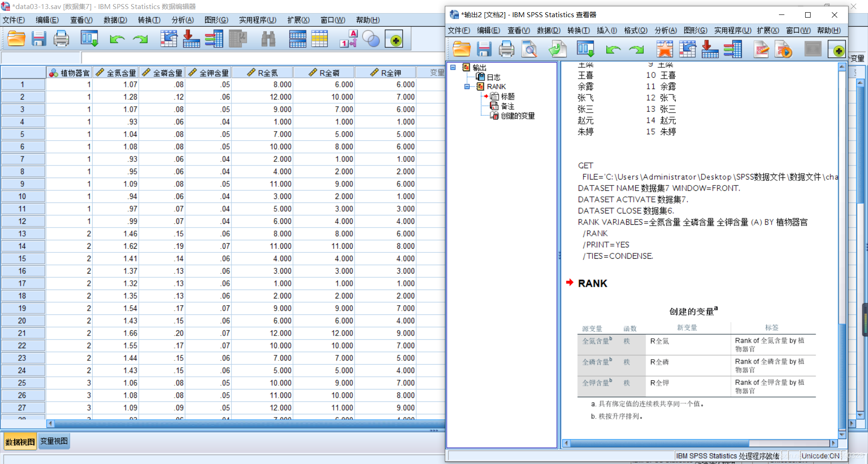The width and height of the screenshot is (868, 464).
Task: Select row header 13 in data grid
Action: pos(23,233)
